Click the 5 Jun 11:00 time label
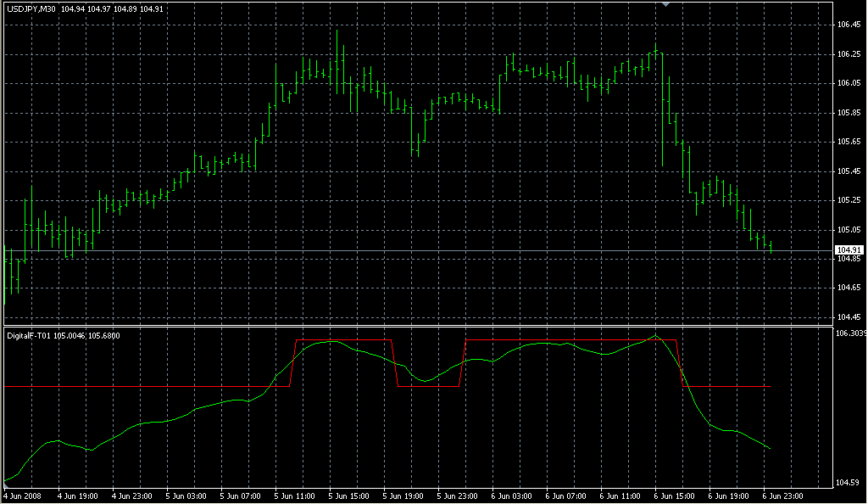Viewport: 868px width, 504px height. coord(294,496)
